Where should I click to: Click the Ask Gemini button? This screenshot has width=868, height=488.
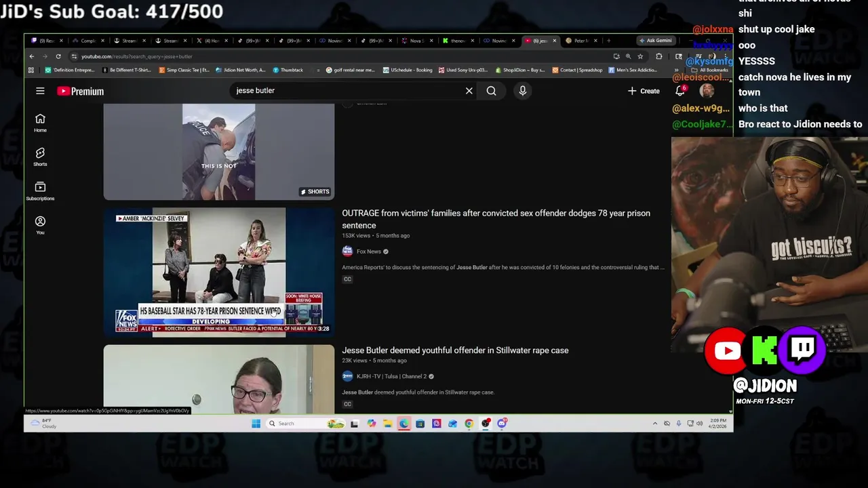[656, 40]
